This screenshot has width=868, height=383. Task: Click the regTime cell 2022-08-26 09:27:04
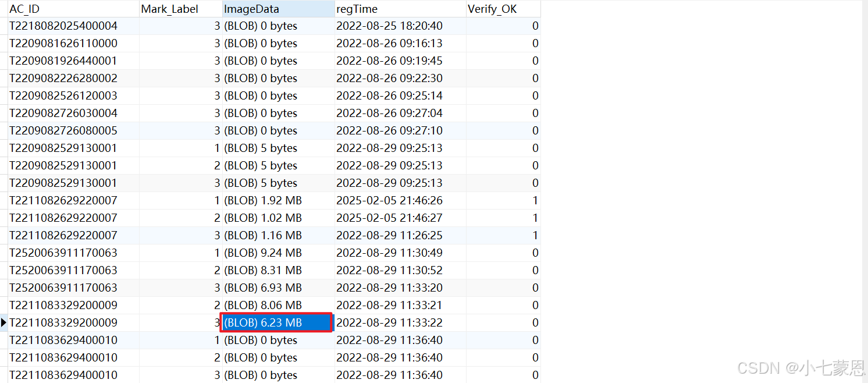[x=400, y=114]
